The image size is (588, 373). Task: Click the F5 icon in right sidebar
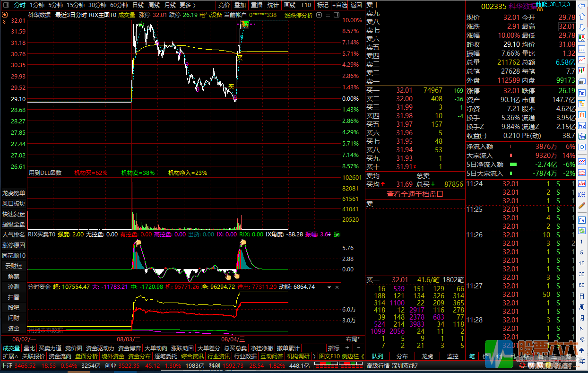point(582,220)
